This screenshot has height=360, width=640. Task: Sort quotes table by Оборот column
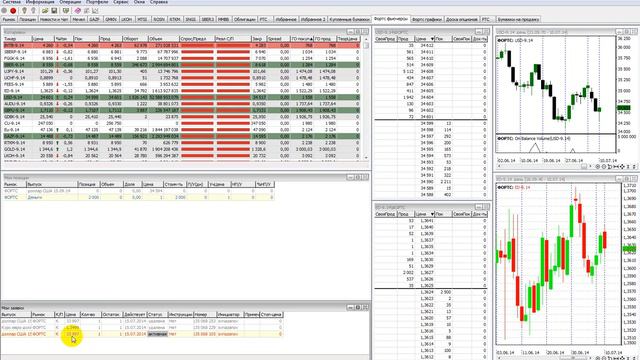135,39
